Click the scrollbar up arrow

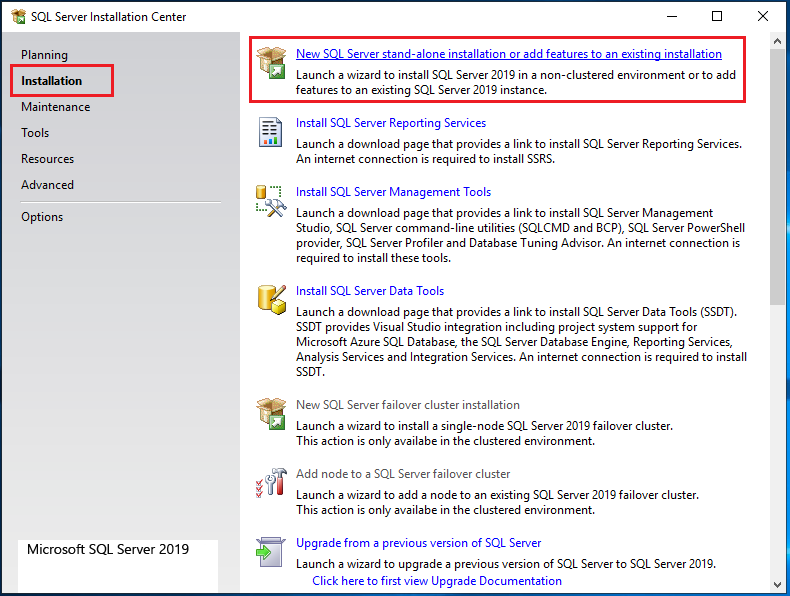pyautogui.click(x=777, y=41)
